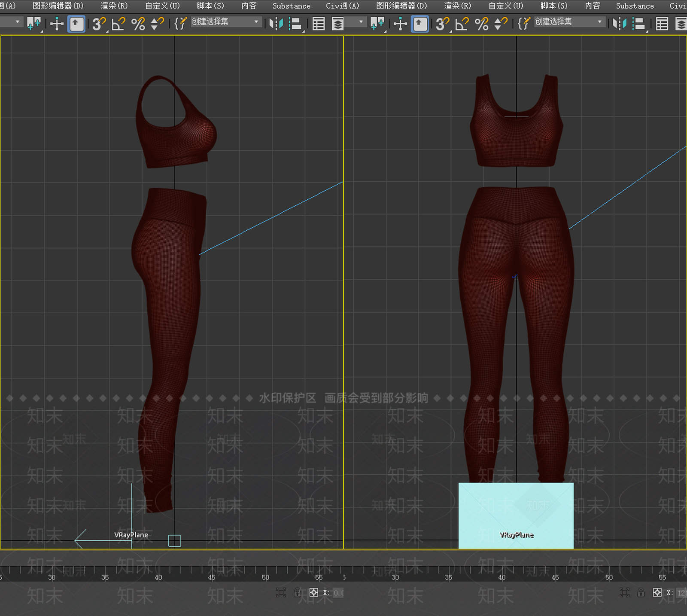Click the Mirror tool in right window
This screenshot has width=687, height=616.
620,24
